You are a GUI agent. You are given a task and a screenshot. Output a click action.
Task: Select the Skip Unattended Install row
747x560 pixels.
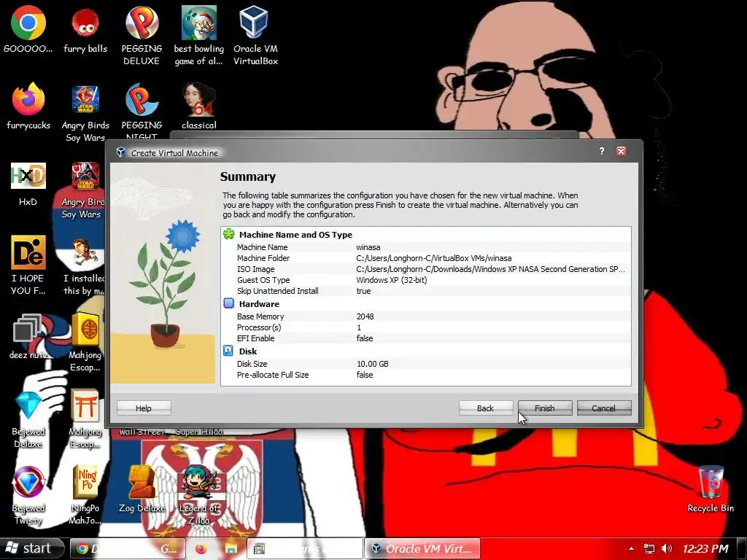tap(426, 291)
